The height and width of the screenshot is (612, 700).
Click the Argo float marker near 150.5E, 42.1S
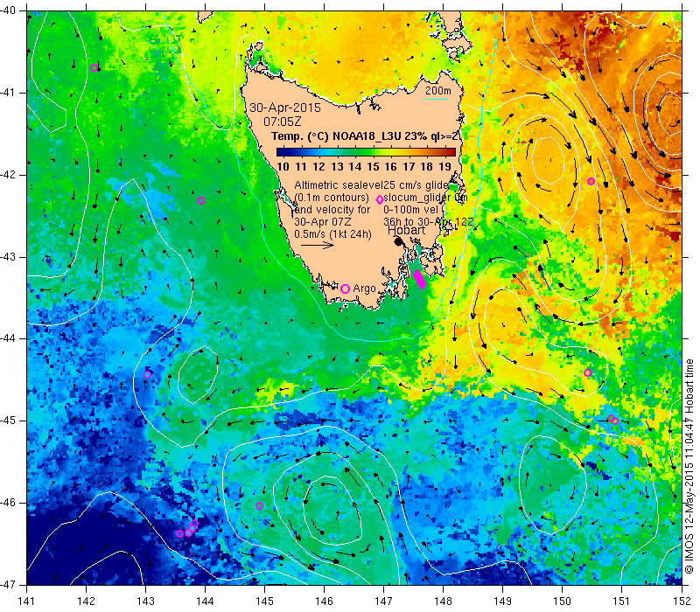coord(591,181)
